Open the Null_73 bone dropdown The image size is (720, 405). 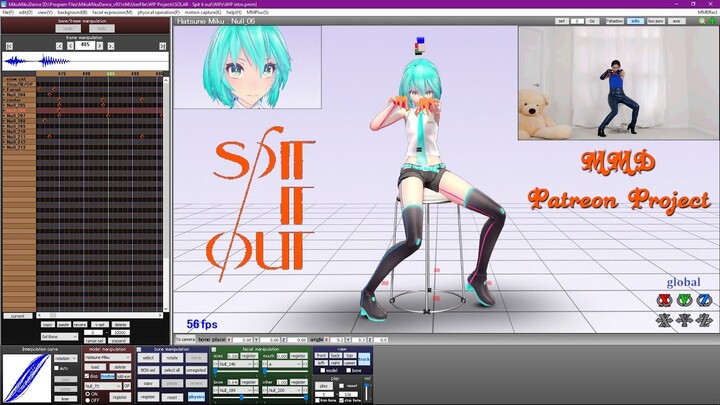pyautogui.click(x=103, y=386)
